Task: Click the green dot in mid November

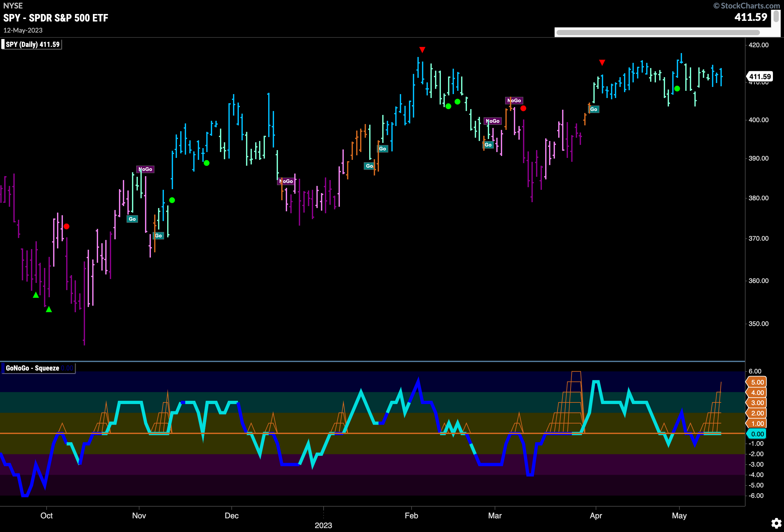Action: pyautogui.click(x=172, y=200)
